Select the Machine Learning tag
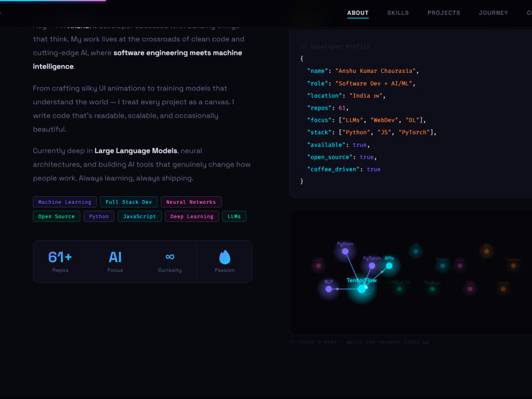 click(65, 202)
